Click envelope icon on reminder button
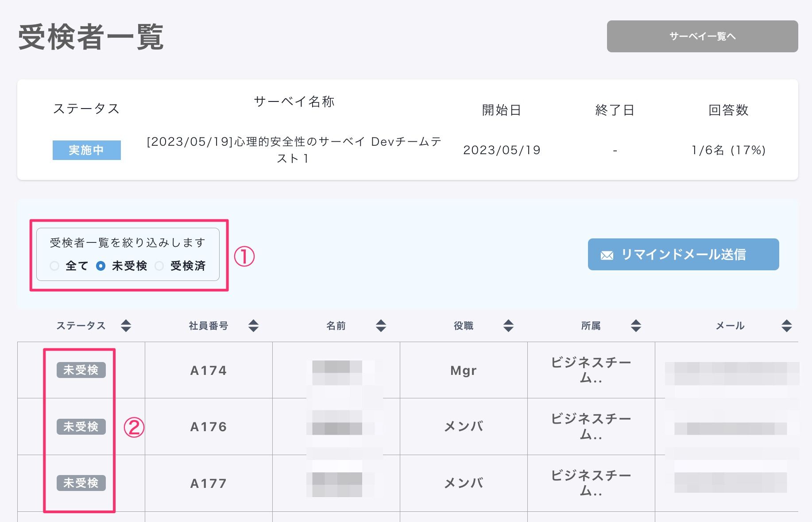 point(607,255)
